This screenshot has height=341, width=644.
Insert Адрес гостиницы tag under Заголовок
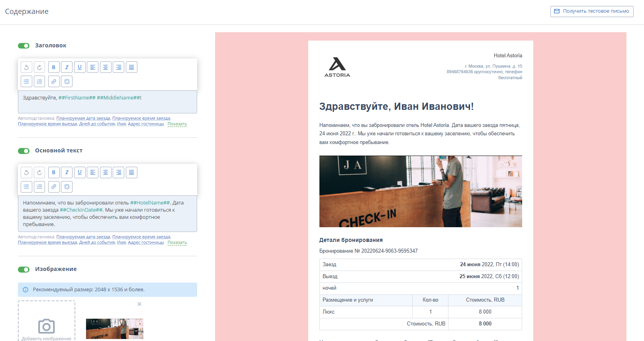[146, 124]
